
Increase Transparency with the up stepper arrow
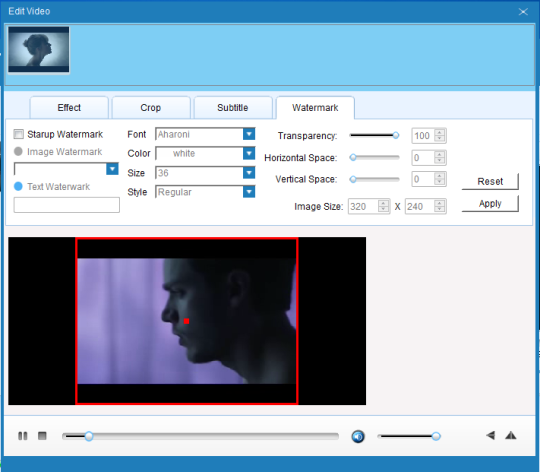click(439, 133)
